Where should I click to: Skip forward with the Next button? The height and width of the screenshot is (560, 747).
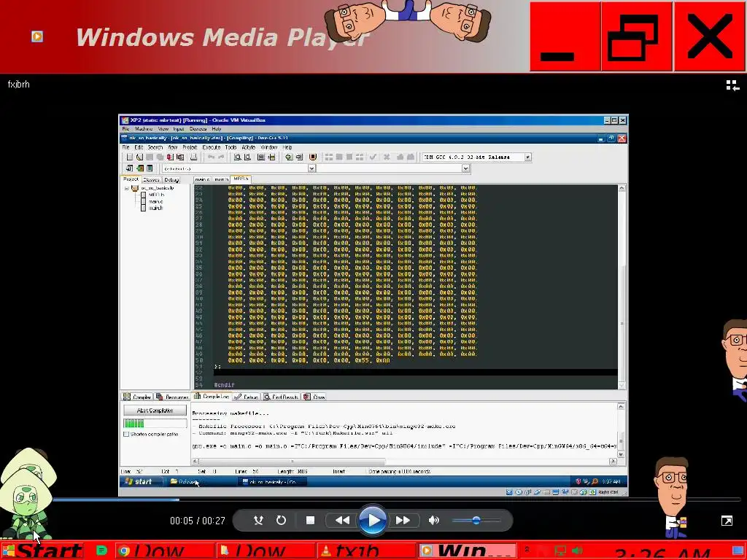pos(403,521)
